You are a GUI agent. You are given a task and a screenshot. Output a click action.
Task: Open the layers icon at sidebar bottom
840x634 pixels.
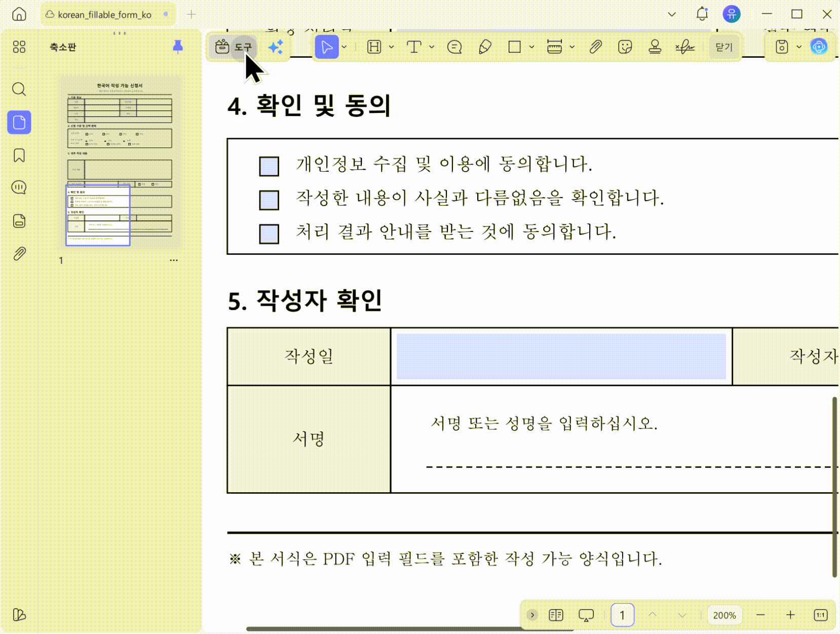click(19, 615)
